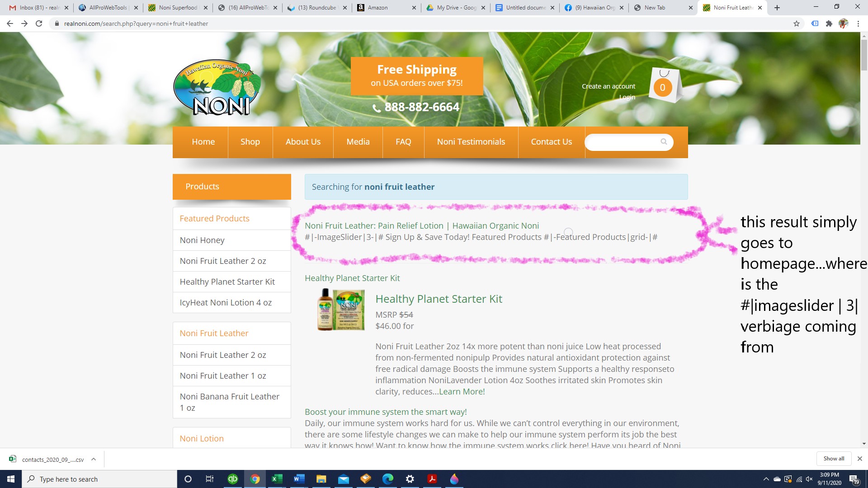This screenshot has height=488, width=868.
Task: Open Excel from the taskbar
Action: point(277,479)
